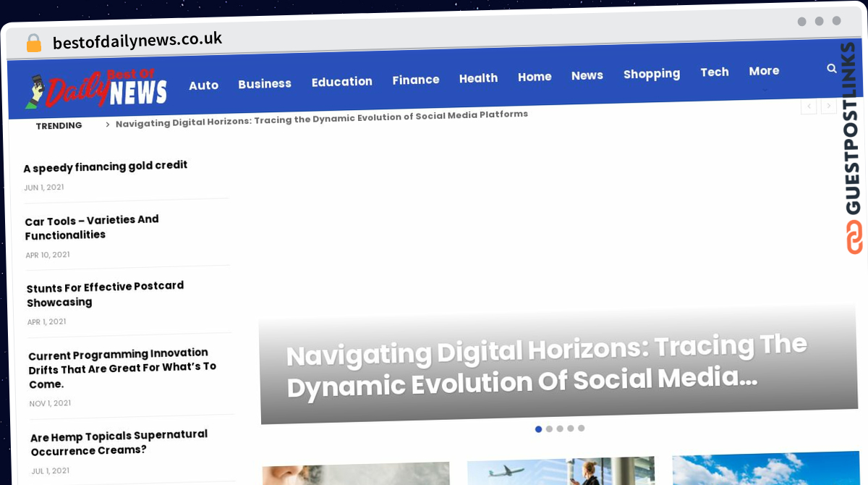This screenshot has width=868, height=485.
Task: Open the grey smoky thumbnail
Action: (356, 473)
